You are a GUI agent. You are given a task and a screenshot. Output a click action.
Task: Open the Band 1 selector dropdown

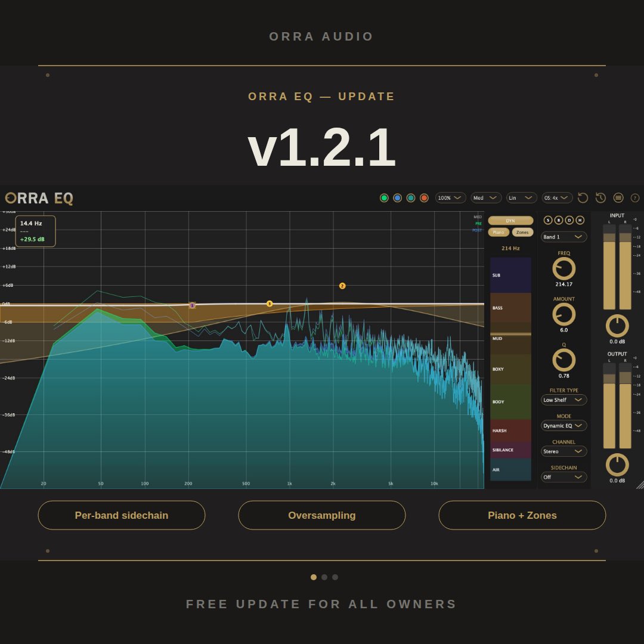(564, 237)
